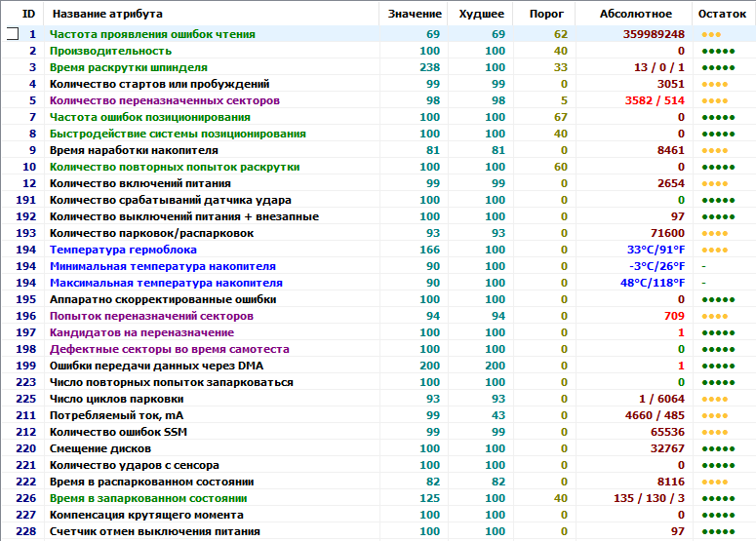
Task: Sort by the Порог column header
Action: (545, 14)
